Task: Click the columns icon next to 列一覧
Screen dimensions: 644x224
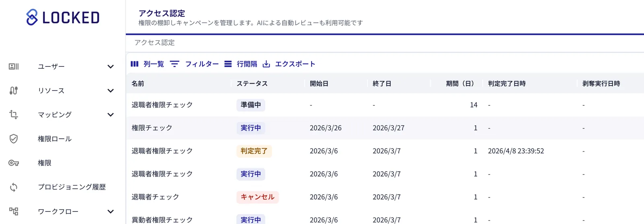Action: coord(134,64)
